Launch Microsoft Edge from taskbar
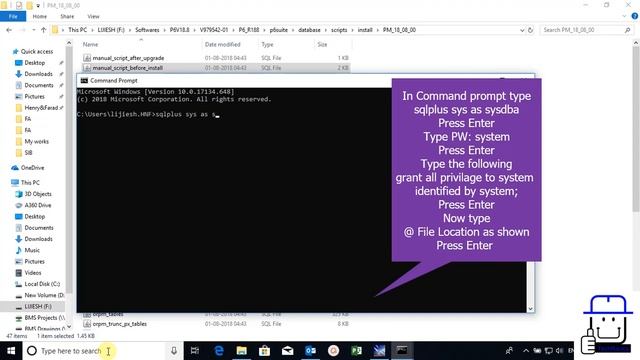 pos(219,351)
